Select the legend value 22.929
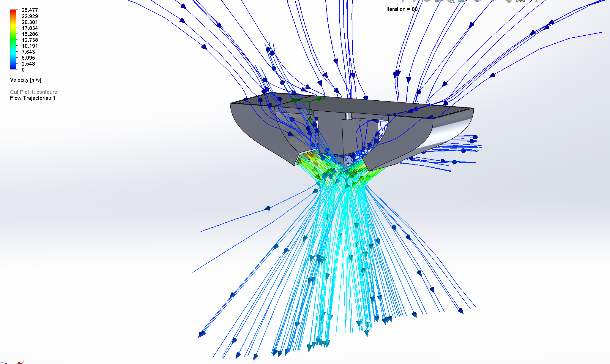This screenshot has height=364, width=610. coord(30,16)
